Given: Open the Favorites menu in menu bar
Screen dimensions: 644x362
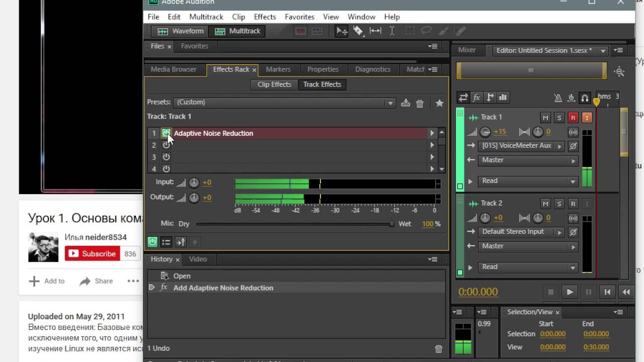Looking at the screenshot, I should coord(299,17).
